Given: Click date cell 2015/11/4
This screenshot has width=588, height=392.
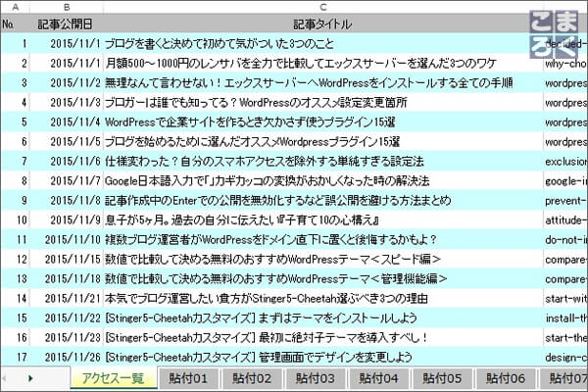Looking at the screenshot, I should click(x=67, y=122).
